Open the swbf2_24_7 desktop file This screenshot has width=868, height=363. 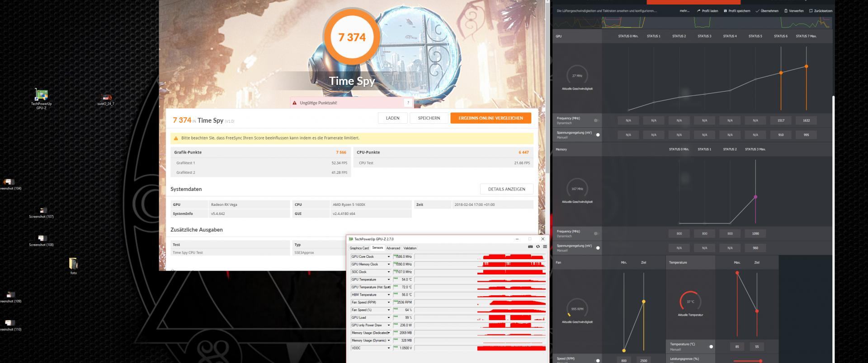pos(106,100)
